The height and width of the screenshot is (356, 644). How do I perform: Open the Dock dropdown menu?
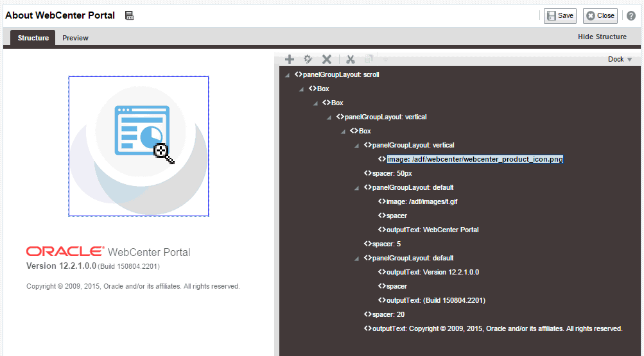point(620,59)
